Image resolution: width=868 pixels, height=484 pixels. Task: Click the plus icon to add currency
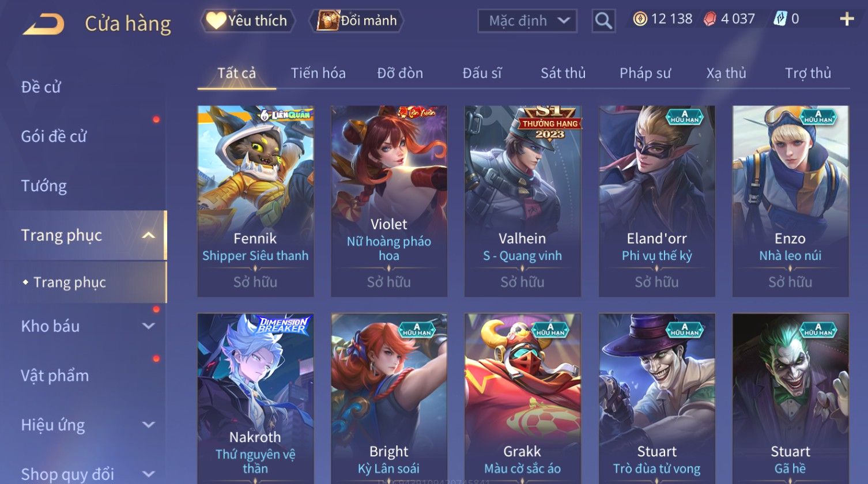[x=847, y=19]
